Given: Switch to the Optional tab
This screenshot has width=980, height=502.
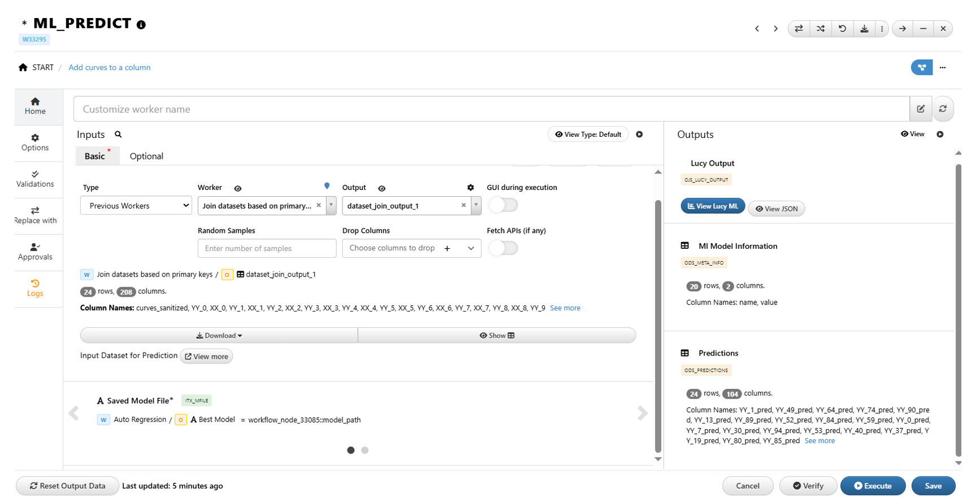Looking at the screenshot, I should [146, 157].
